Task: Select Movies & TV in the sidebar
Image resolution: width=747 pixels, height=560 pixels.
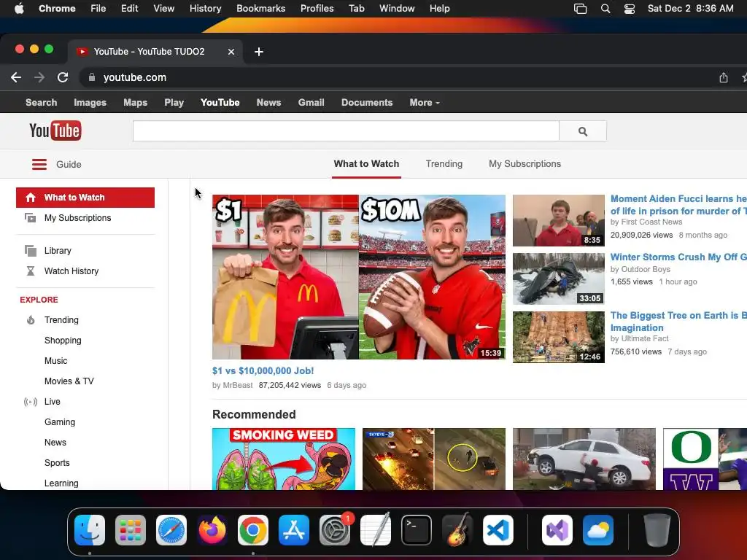Action: coord(69,381)
